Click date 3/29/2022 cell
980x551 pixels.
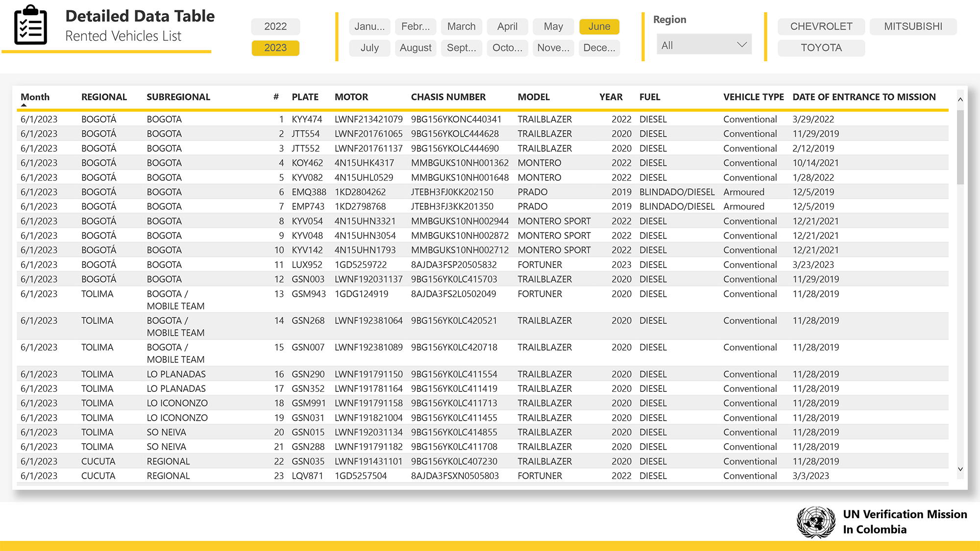tap(813, 119)
